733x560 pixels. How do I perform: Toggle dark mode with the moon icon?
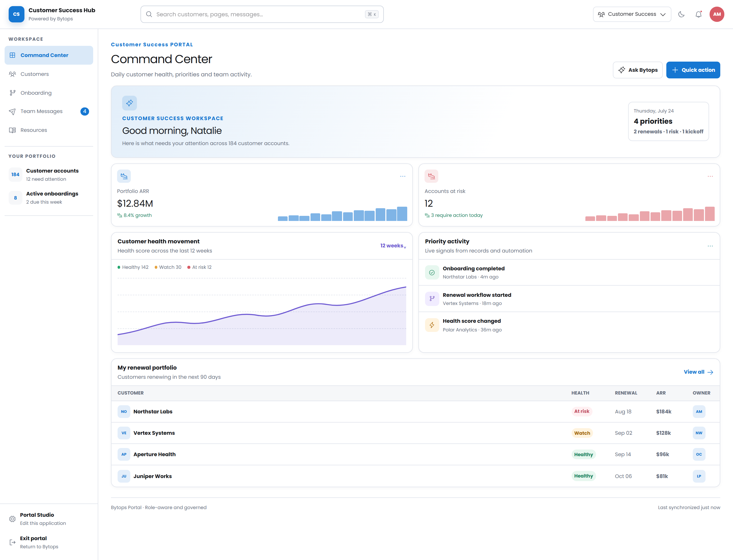click(x=681, y=14)
